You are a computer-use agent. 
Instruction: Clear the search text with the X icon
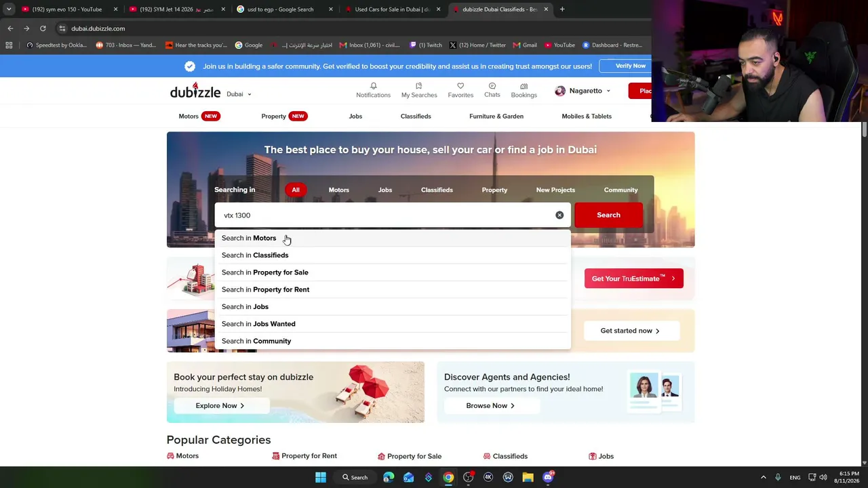559,215
